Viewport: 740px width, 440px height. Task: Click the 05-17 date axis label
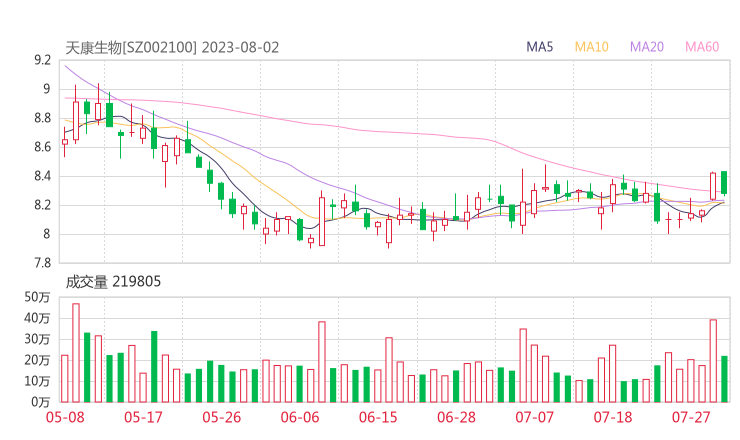pos(143,417)
